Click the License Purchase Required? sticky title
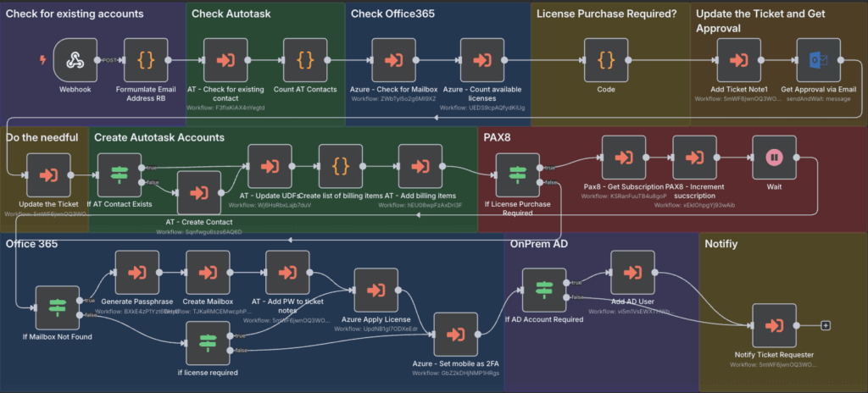Viewport: 868px width, 393px height. [x=606, y=14]
